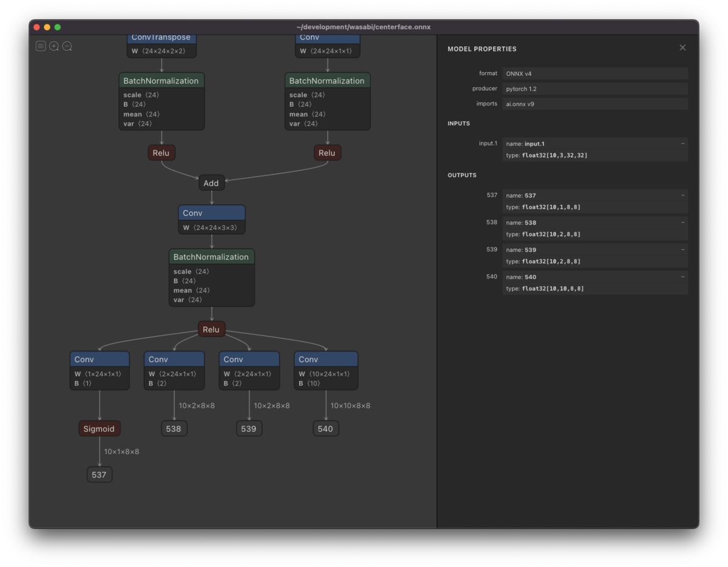Select right BatchNormalization node under top Conv
The width and height of the screenshot is (728, 567).
click(328, 81)
